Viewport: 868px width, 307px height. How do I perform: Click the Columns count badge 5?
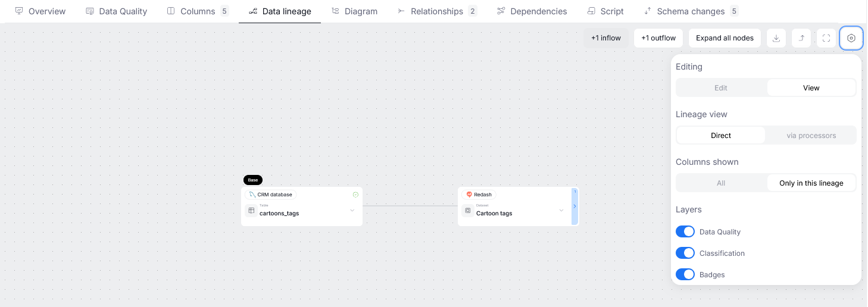pos(224,11)
